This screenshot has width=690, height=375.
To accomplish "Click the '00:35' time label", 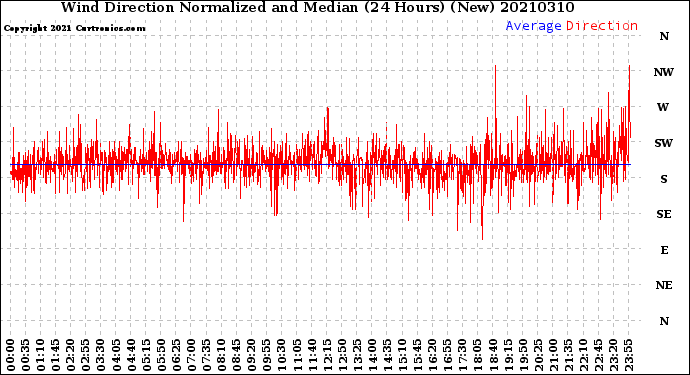I will point(26,355).
